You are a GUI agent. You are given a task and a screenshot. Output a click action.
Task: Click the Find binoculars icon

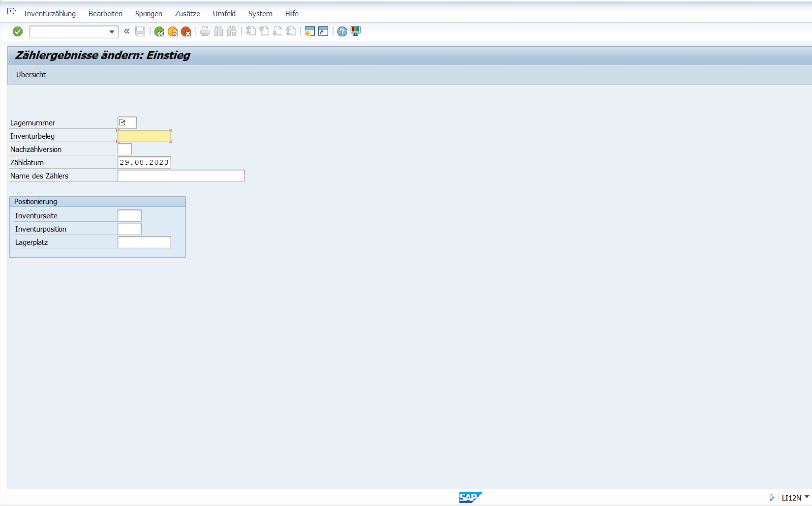point(218,31)
